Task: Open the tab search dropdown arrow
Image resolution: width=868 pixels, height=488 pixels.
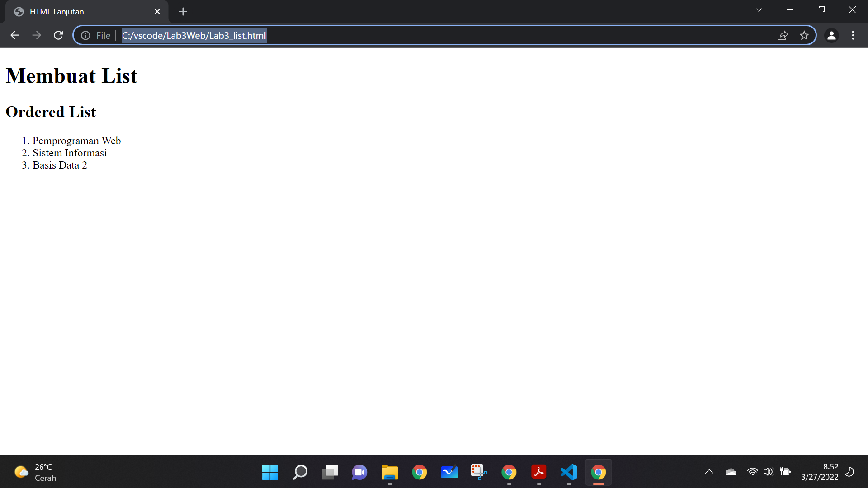Action: [759, 9]
